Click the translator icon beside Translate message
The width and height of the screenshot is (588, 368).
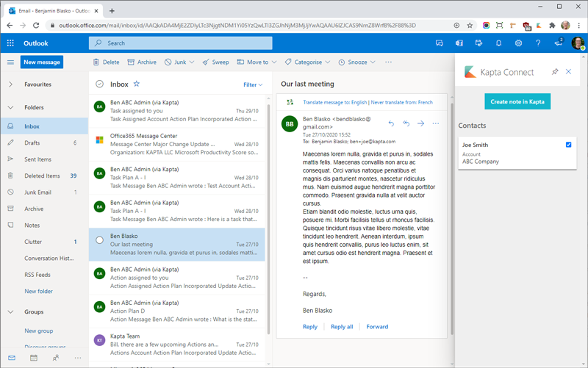coord(290,102)
